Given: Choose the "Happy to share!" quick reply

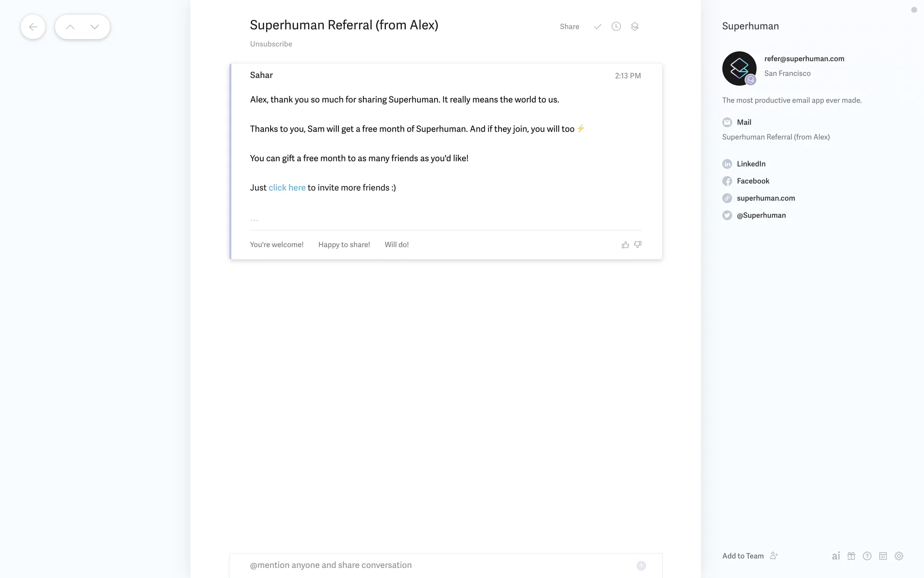Looking at the screenshot, I should 344,245.
